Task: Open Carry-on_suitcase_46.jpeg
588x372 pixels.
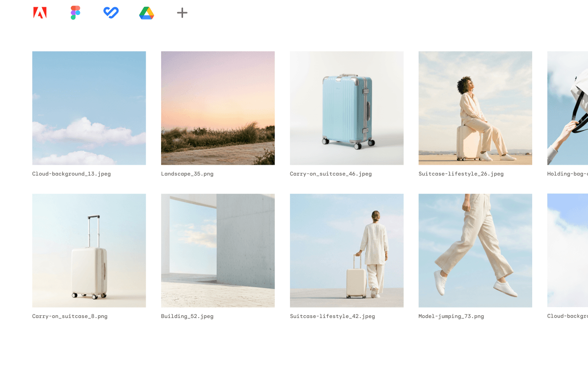Action: click(347, 108)
